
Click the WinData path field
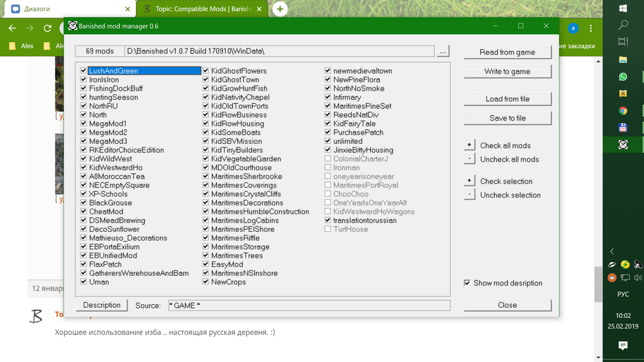pos(279,52)
